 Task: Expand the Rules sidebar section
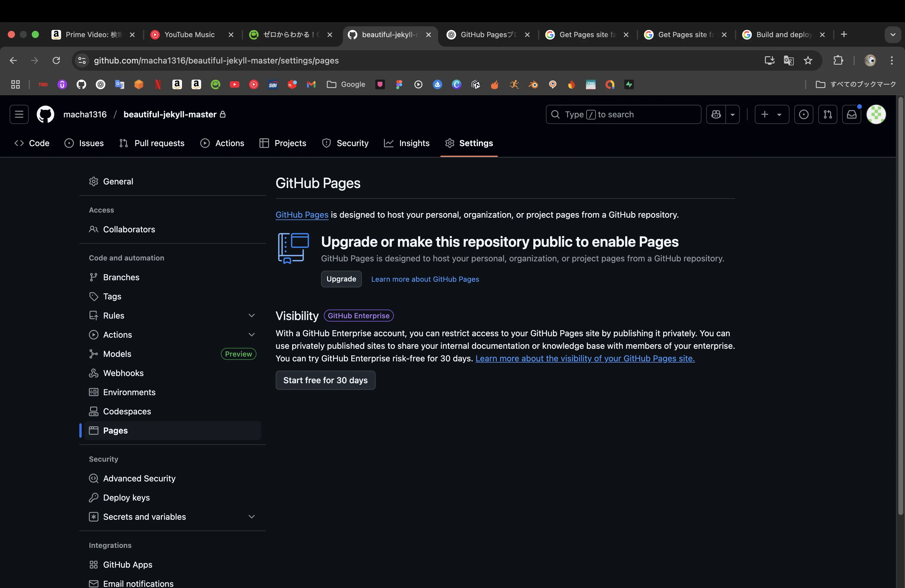251,315
